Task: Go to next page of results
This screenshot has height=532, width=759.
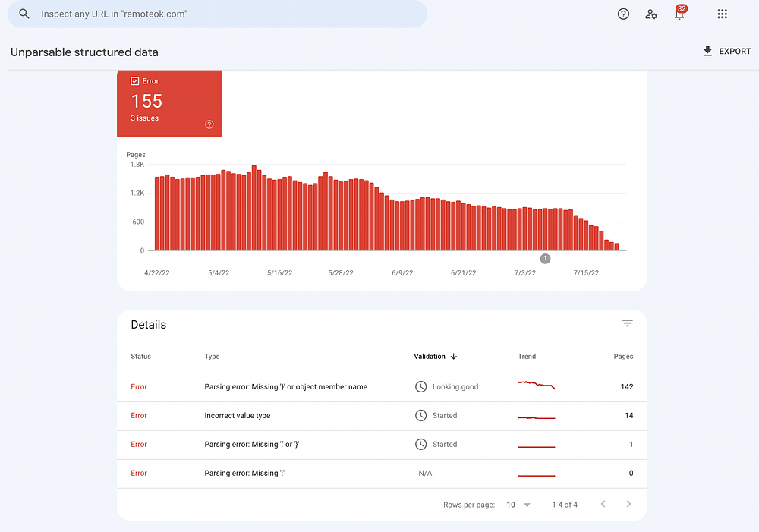Action: point(628,504)
